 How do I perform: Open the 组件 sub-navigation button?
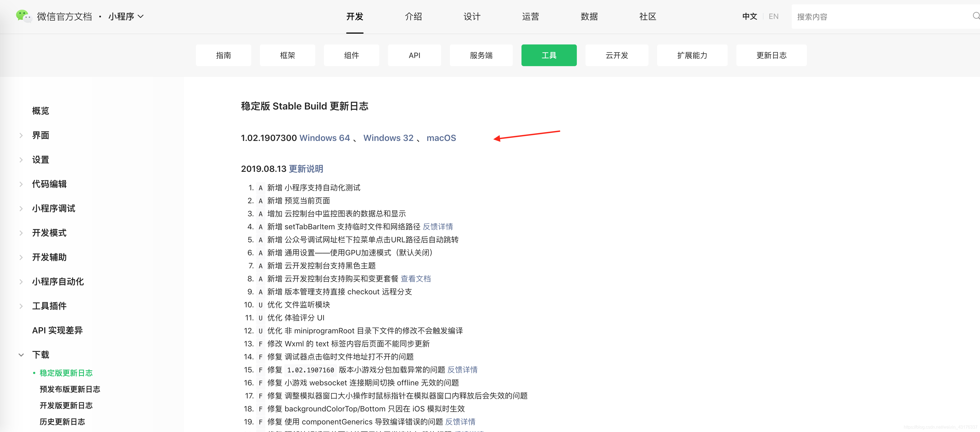[351, 55]
